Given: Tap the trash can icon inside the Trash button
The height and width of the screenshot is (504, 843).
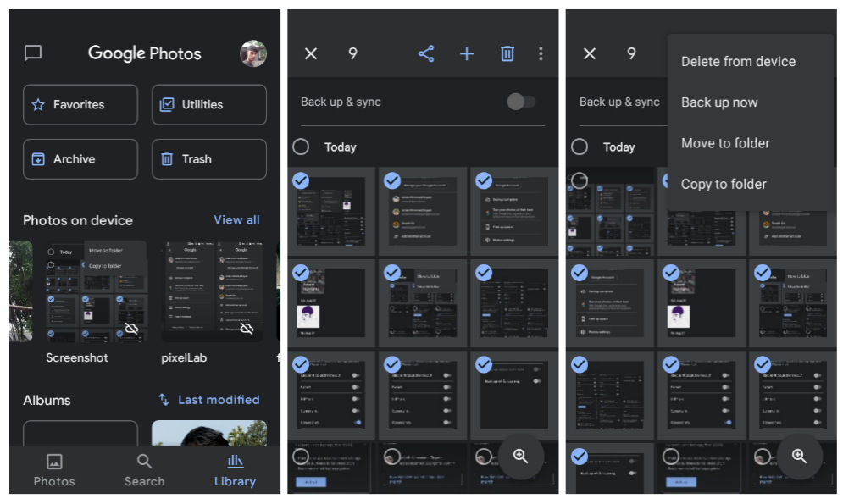Looking at the screenshot, I should [x=167, y=159].
